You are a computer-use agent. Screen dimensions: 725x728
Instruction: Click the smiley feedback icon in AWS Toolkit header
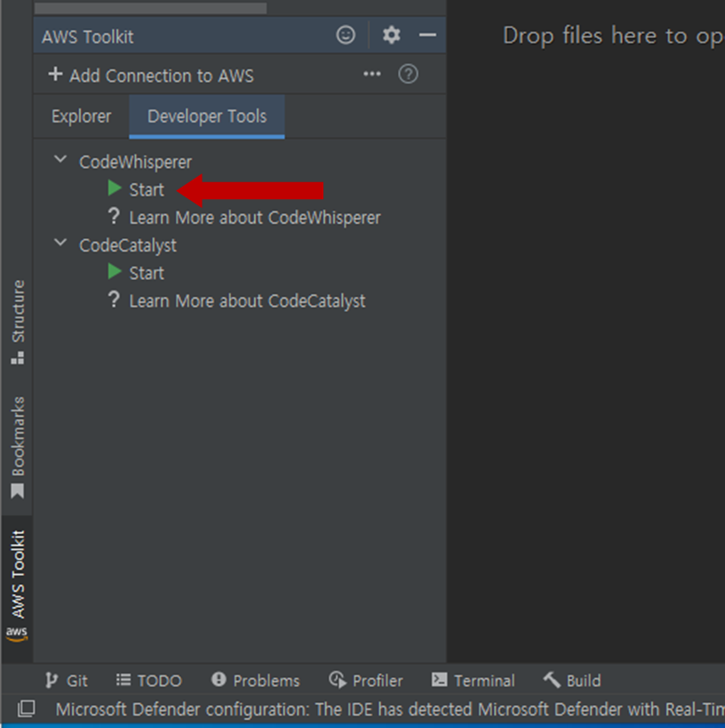pos(346,35)
